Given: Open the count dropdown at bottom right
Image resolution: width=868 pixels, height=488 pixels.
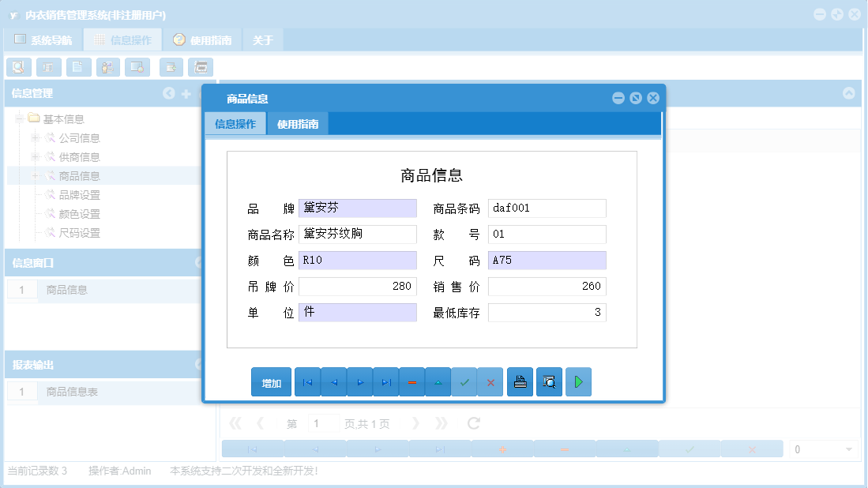Looking at the screenshot, I should 847,449.
